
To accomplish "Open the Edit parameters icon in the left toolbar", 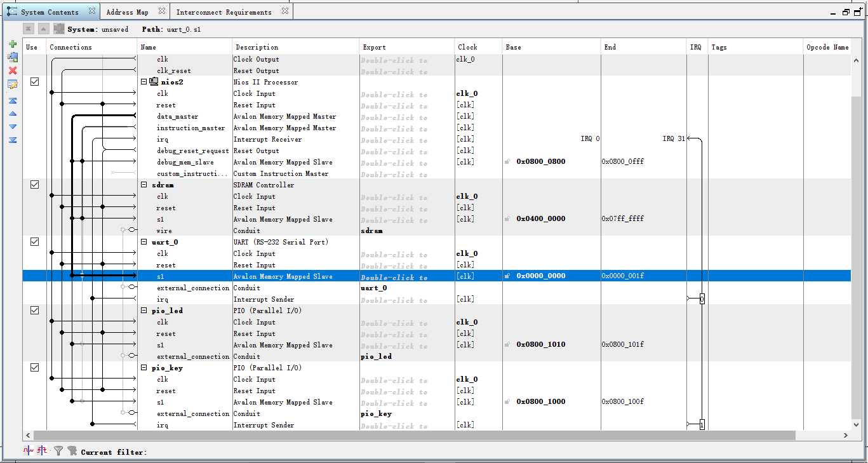I will [x=13, y=84].
